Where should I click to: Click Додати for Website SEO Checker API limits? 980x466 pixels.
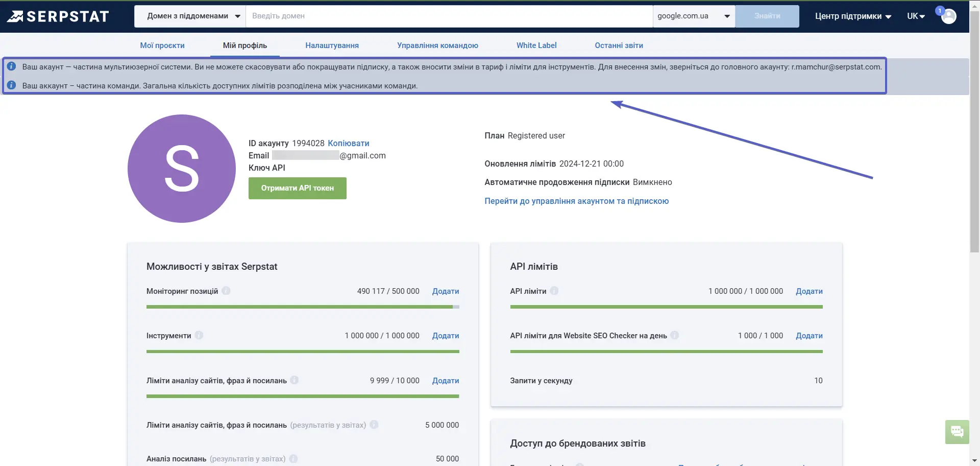tap(809, 336)
